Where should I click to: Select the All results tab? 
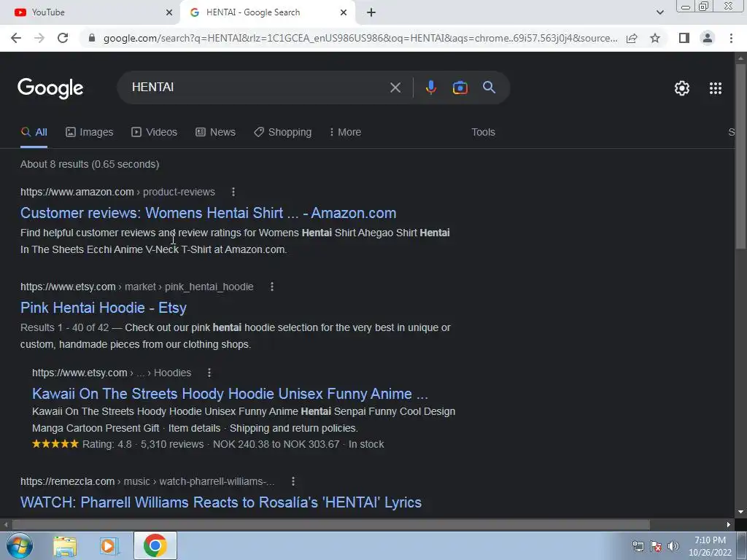tap(34, 132)
